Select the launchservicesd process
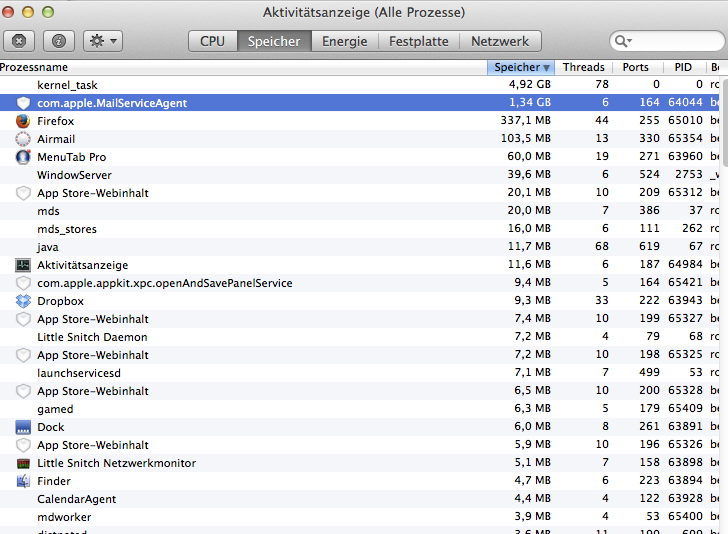Viewport: 728px width, 534px height. [360, 373]
